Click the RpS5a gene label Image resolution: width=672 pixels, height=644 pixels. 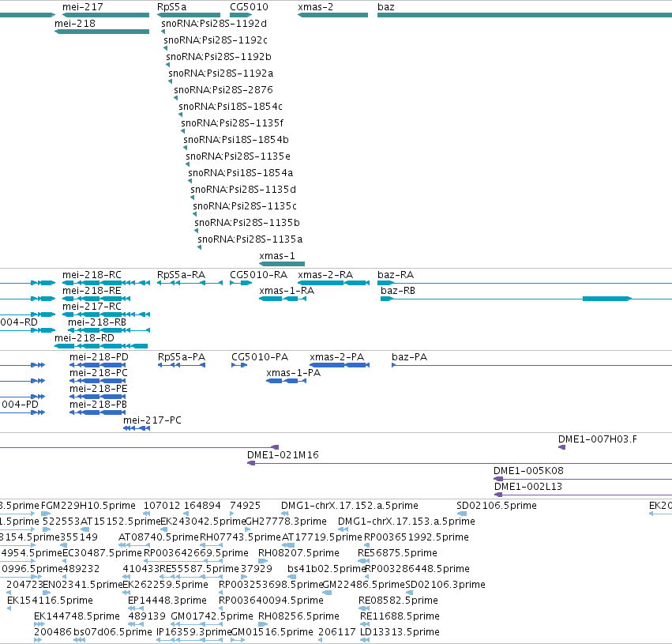(x=172, y=7)
